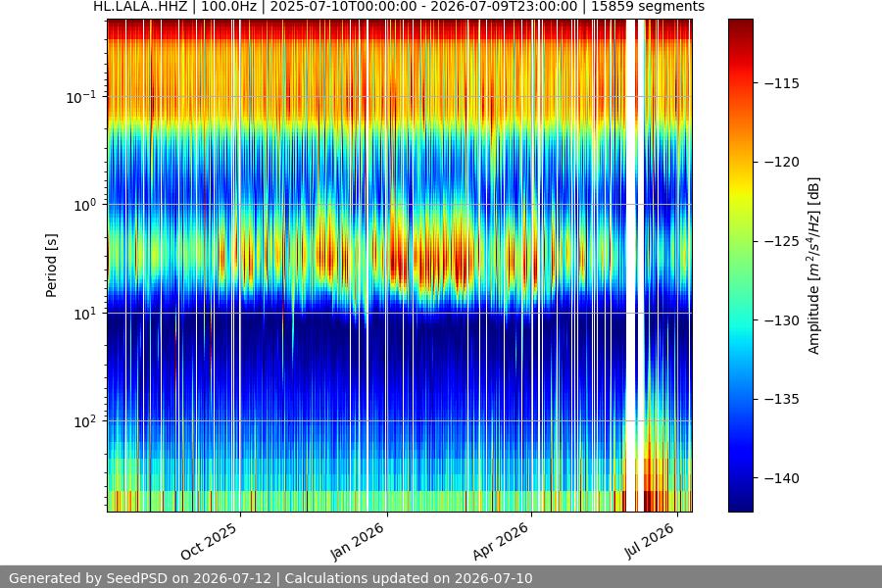
Task: Click the 'Amplitude [m²/s⁴/Hz] [dB]' colorbar label
Action: (x=814, y=266)
